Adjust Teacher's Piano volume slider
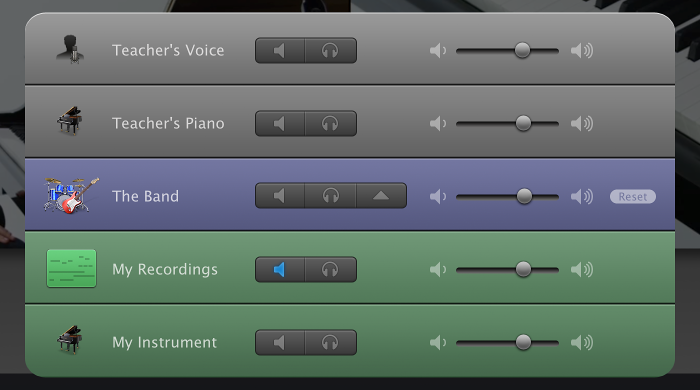Image resolution: width=700 pixels, height=390 pixels. click(x=523, y=123)
